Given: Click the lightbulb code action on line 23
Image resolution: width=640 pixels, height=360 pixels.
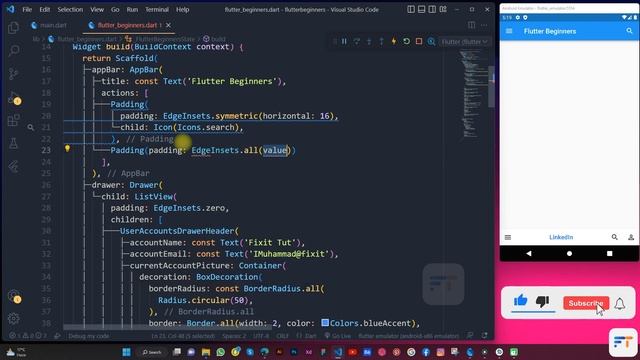Looking at the screenshot, I should 67,149.
